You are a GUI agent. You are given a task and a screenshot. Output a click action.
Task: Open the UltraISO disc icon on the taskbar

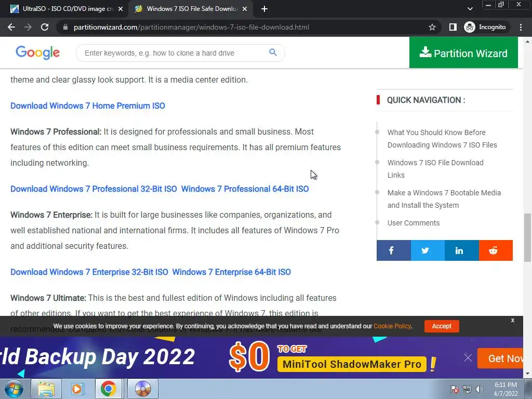[x=143, y=389]
